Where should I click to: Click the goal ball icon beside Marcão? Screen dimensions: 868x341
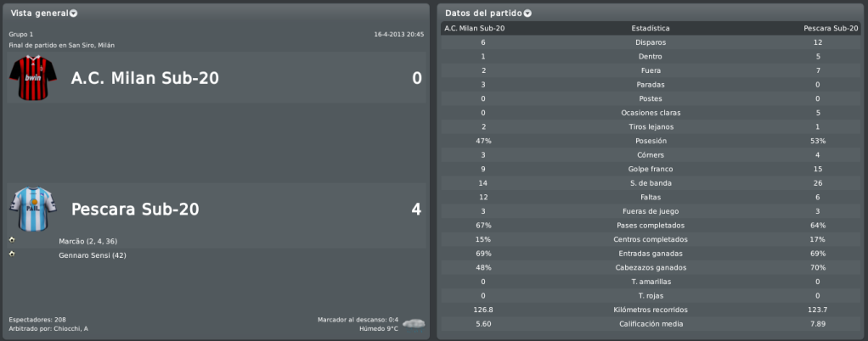click(12, 240)
